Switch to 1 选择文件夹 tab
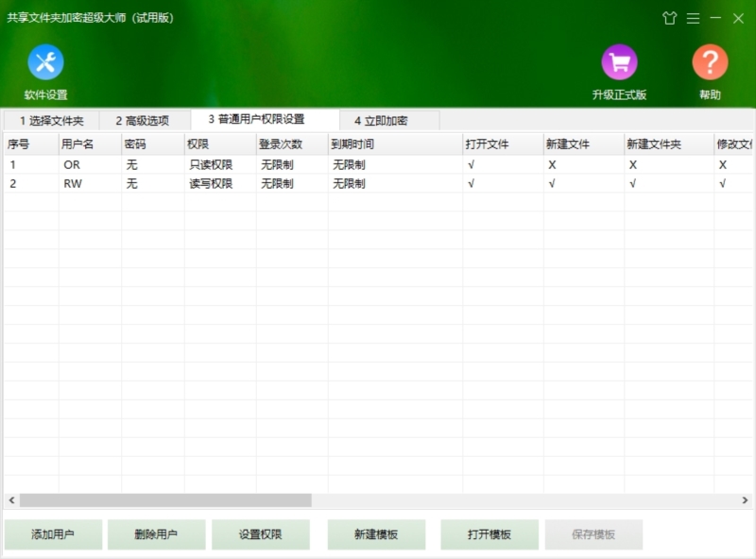 pyautogui.click(x=52, y=121)
